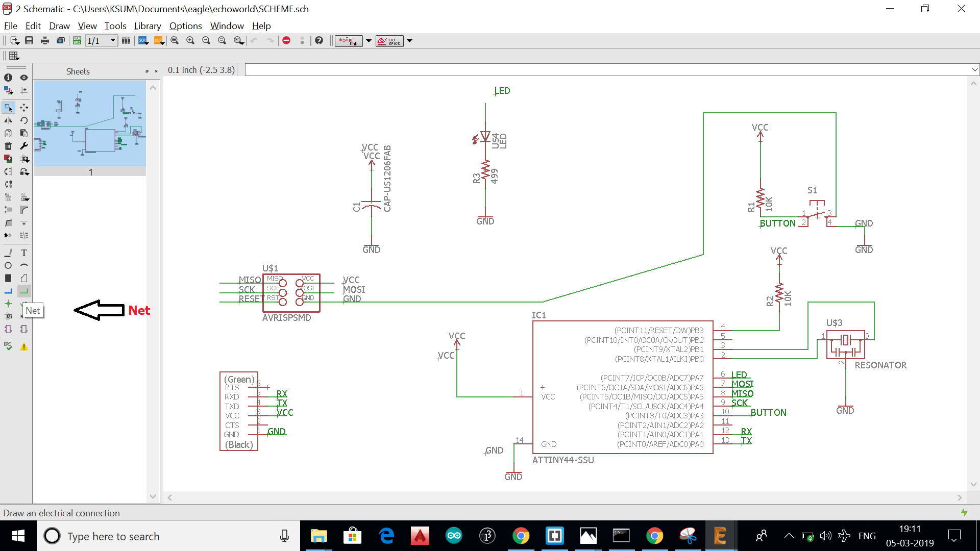The width and height of the screenshot is (980, 551).
Task: Expand the design link dropdown arrow
Action: 369,41
